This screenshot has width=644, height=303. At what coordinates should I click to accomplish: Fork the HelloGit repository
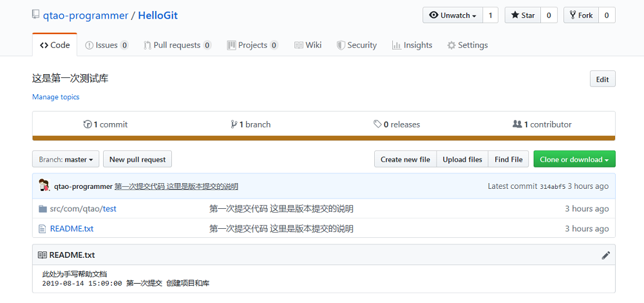point(581,15)
